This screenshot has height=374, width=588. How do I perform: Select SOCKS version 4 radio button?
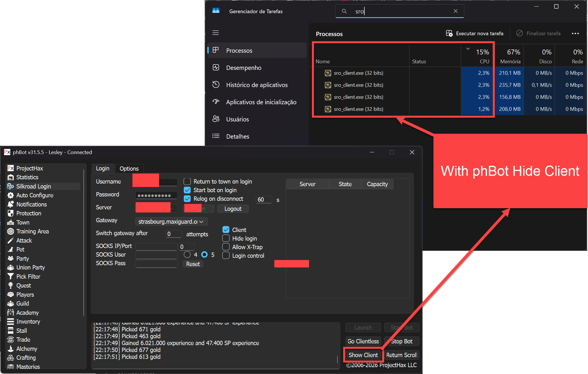pyautogui.click(x=187, y=255)
